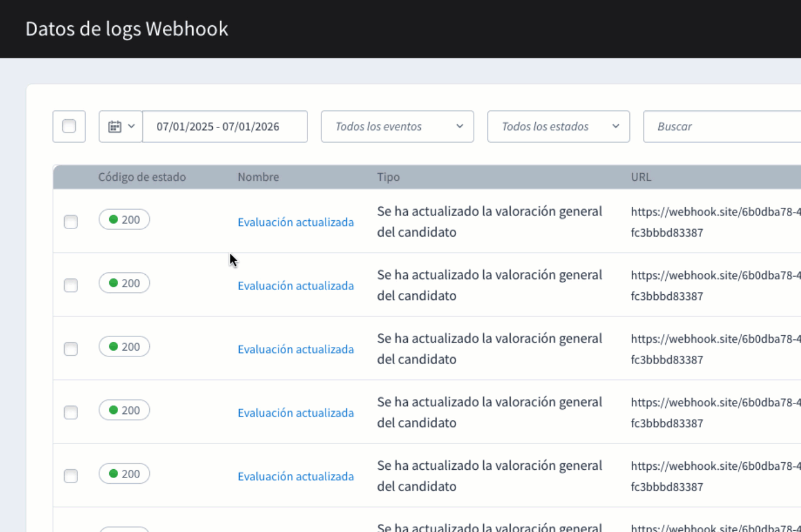Click the Código de estado column header
The width and height of the screenshot is (801, 532).
point(142,177)
